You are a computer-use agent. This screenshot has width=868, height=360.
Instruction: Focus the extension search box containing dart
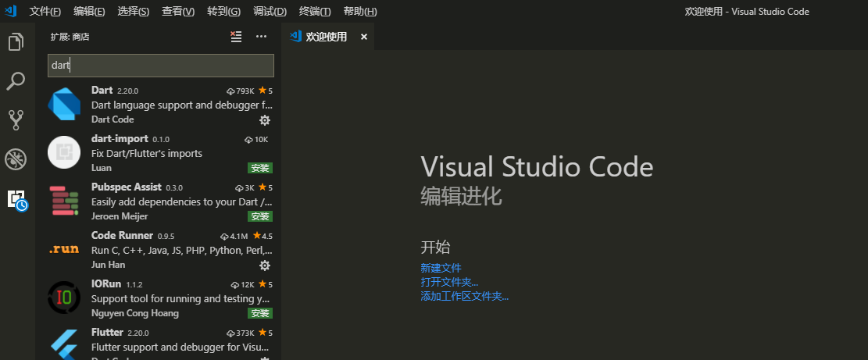click(x=160, y=66)
